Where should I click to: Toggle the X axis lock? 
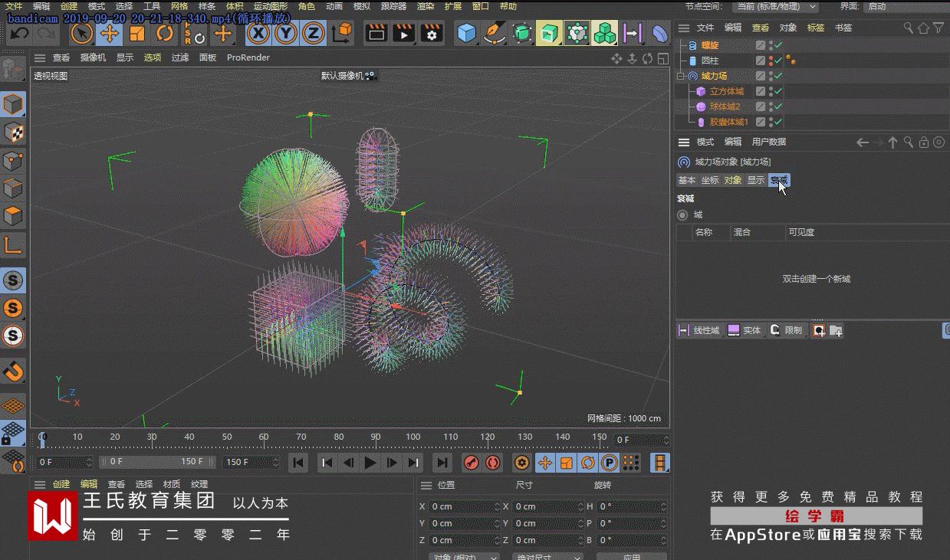258,34
